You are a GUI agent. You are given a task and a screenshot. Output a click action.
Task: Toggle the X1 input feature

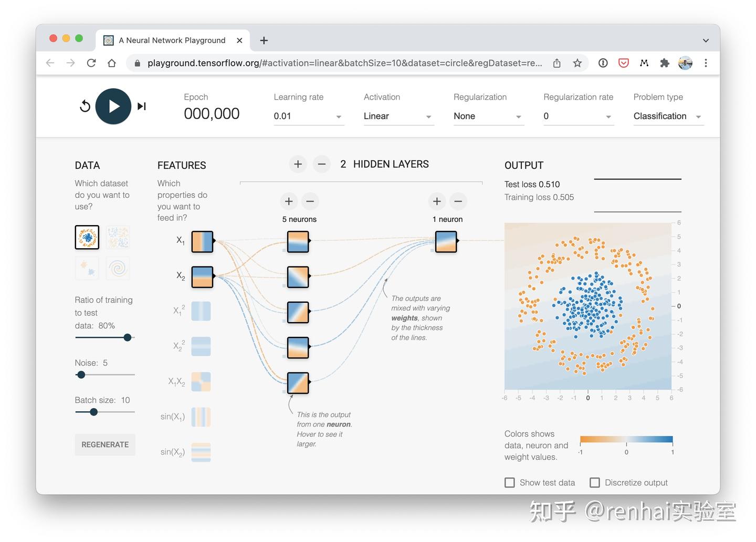pyautogui.click(x=202, y=241)
